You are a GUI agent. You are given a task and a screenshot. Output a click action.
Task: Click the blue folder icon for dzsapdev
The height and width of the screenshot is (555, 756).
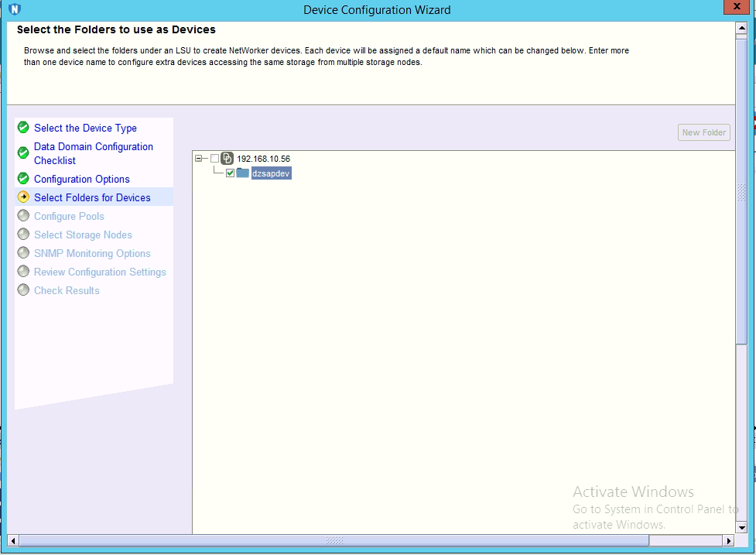[x=243, y=173]
